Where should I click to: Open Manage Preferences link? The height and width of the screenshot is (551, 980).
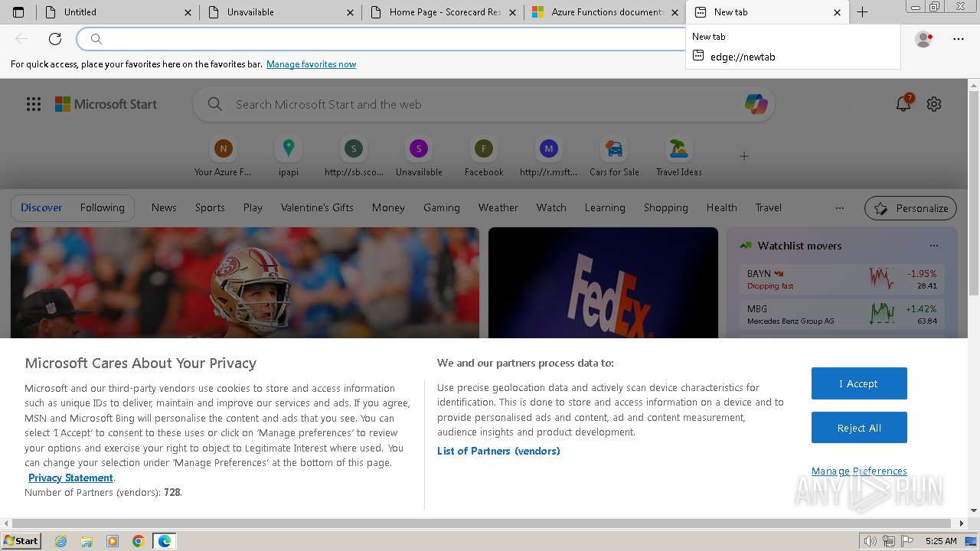tap(859, 471)
